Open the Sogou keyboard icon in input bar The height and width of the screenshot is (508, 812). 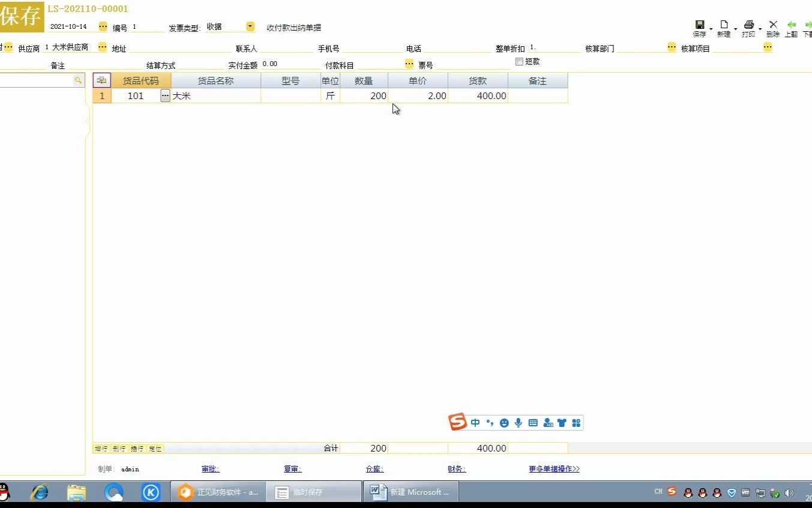pyautogui.click(x=532, y=423)
